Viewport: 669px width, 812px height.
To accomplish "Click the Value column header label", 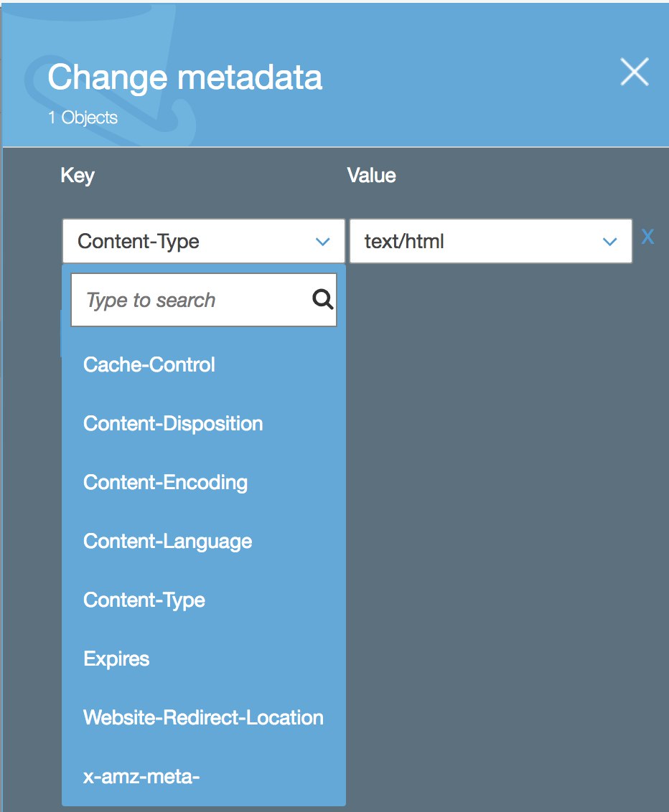I will 372,175.
